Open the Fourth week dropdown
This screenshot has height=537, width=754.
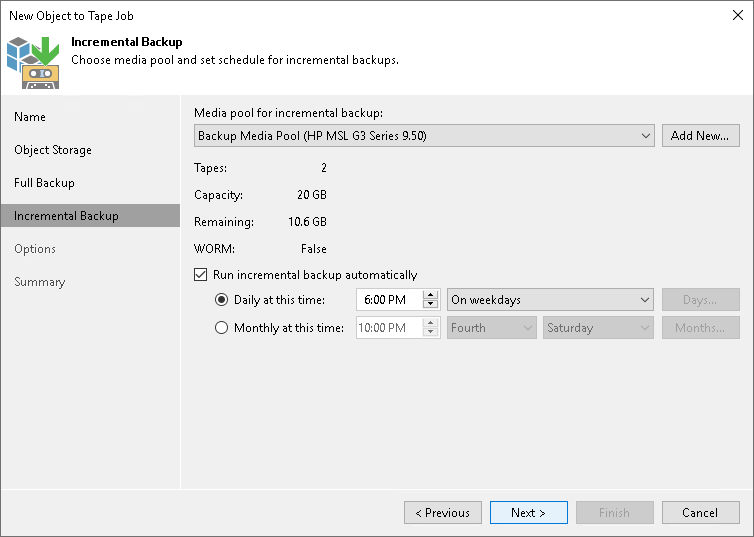point(491,328)
